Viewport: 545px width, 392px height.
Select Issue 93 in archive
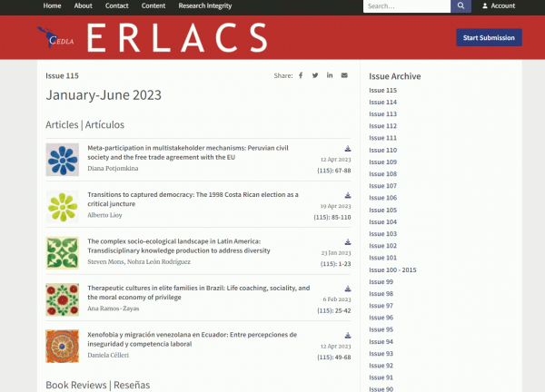pyautogui.click(x=381, y=354)
